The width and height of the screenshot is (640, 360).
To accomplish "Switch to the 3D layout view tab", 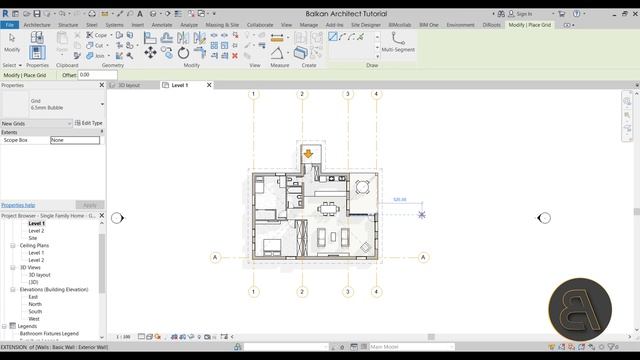I will pos(129,85).
